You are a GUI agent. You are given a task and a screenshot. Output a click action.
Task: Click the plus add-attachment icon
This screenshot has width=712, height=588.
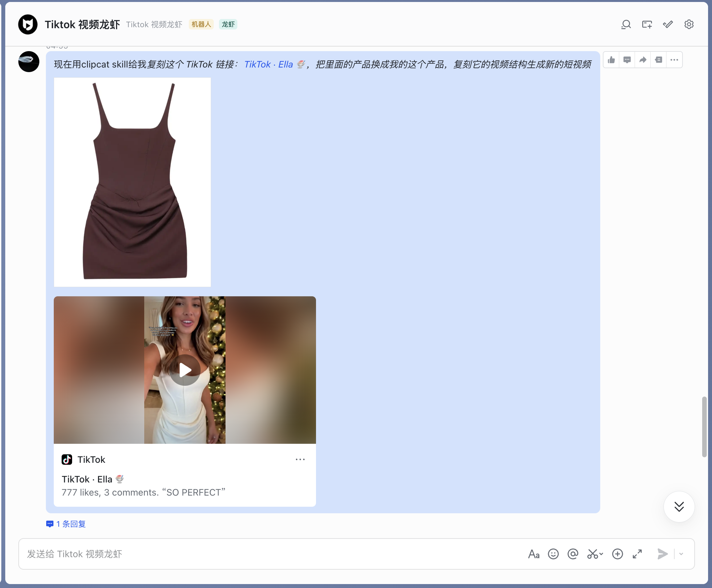tap(617, 554)
